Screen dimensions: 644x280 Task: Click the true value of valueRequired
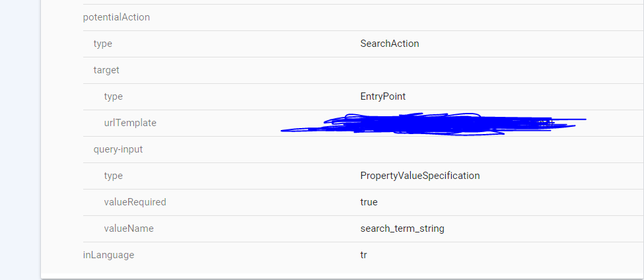pos(369,202)
